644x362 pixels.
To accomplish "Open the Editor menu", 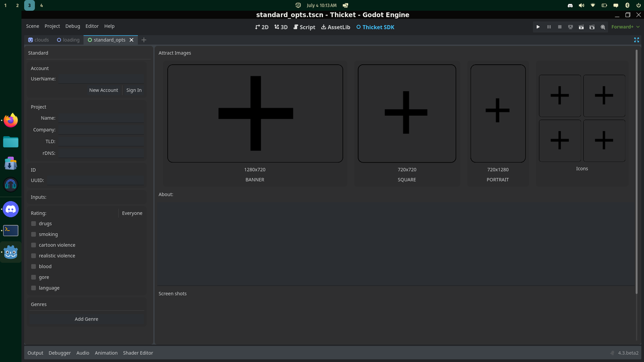I will click(x=92, y=26).
